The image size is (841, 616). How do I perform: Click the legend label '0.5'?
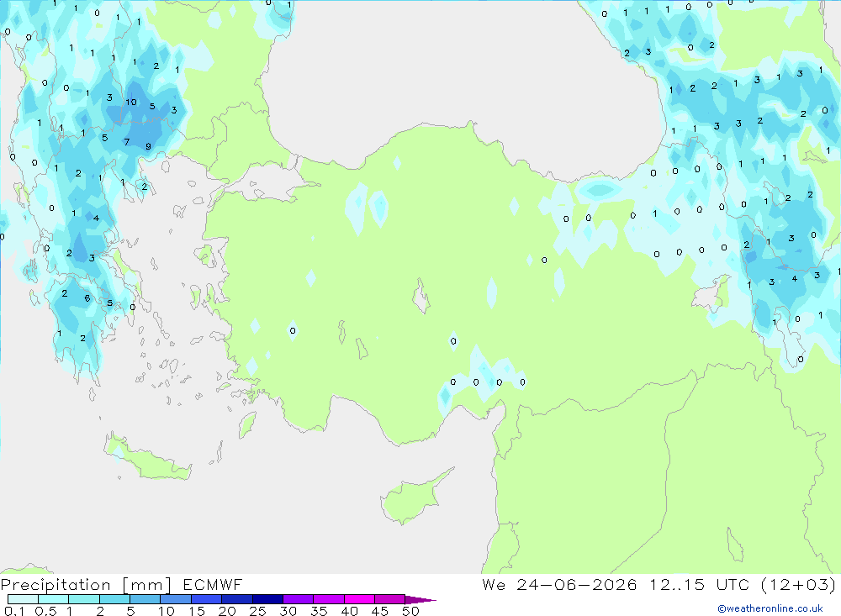click(x=45, y=611)
